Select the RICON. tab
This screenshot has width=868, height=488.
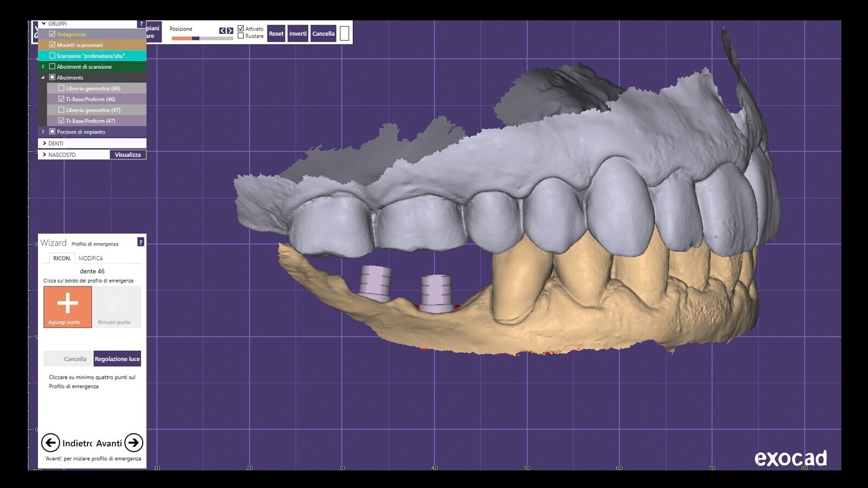pos(62,259)
